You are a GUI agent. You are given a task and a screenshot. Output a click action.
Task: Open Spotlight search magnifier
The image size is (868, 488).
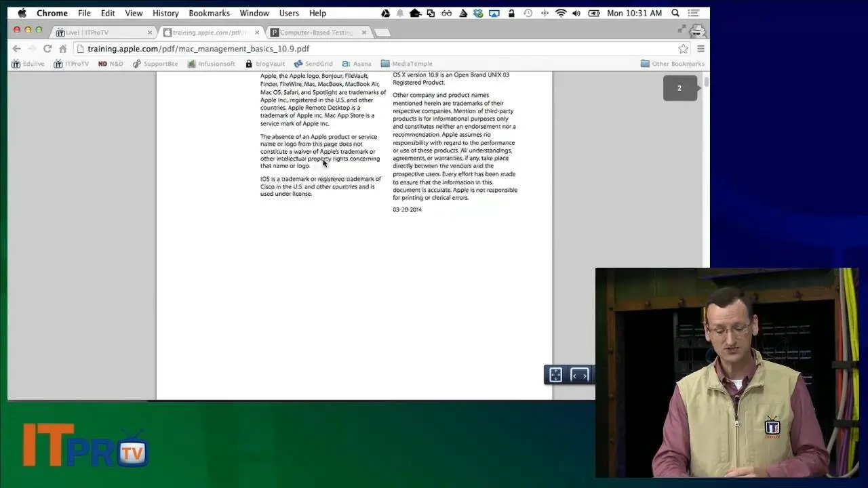[x=675, y=13]
